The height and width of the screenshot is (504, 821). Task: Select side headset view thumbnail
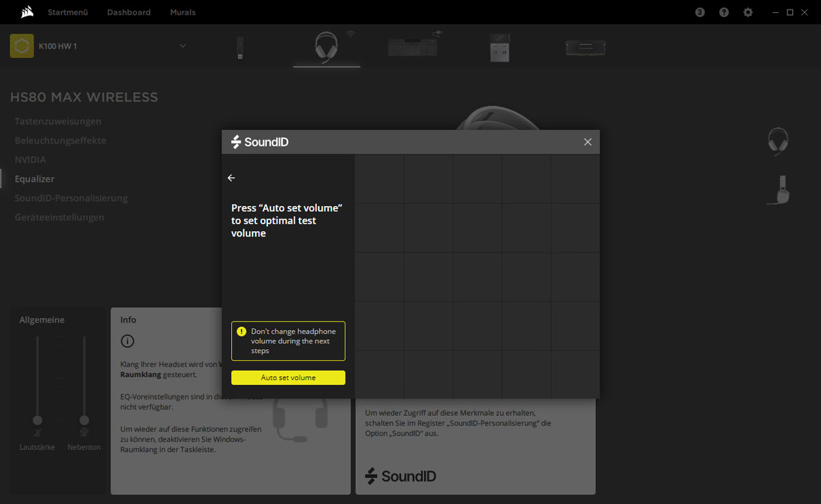(778, 189)
